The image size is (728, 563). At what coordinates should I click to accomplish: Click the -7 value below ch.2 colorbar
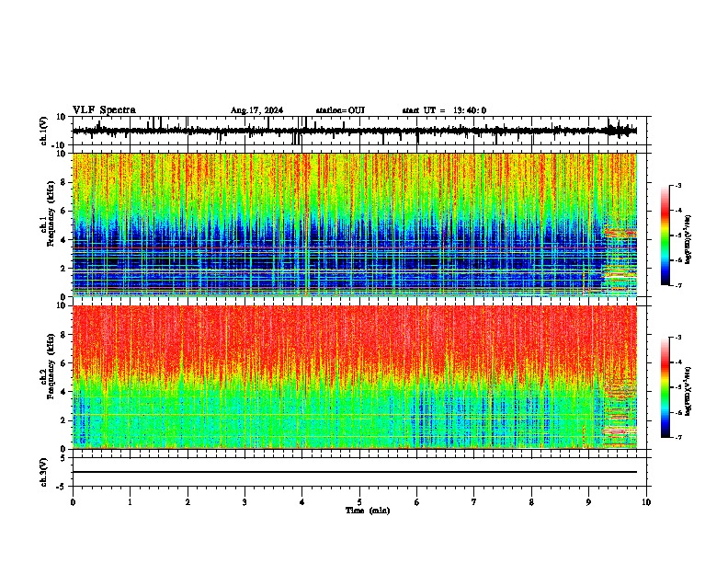point(677,437)
